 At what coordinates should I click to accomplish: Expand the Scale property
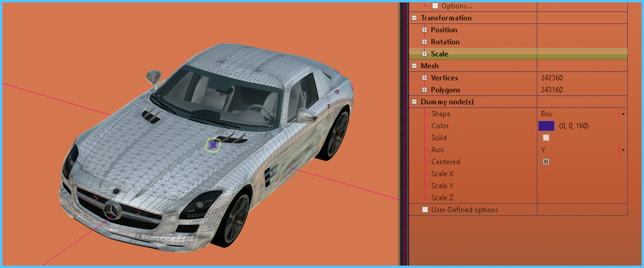[424, 54]
